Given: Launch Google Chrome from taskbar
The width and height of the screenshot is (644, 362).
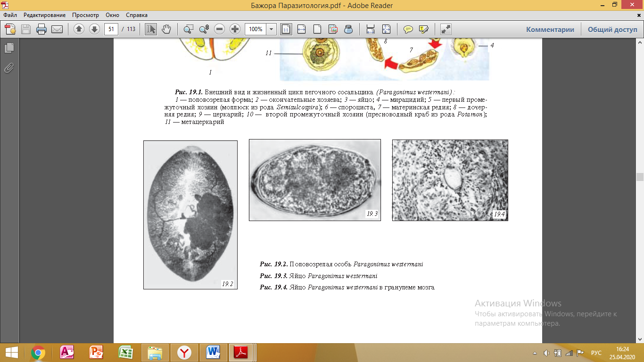Looking at the screenshot, I should point(38,353).
